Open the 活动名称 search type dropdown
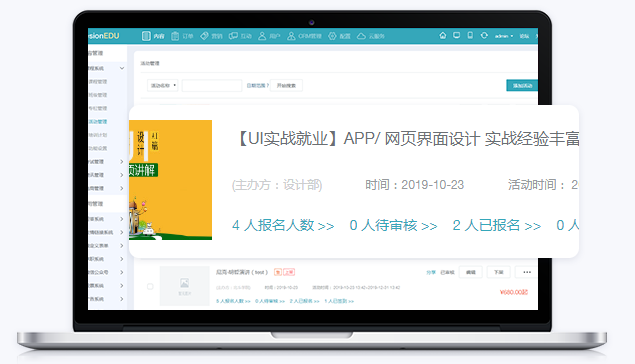635x364 pixels. 162,85
